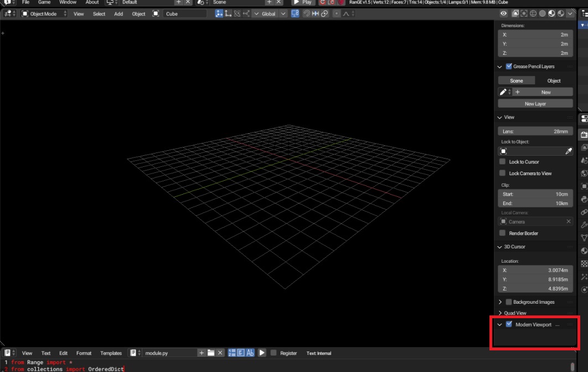Toggle line numbers icon in text editor

click(x=232, y=353)
